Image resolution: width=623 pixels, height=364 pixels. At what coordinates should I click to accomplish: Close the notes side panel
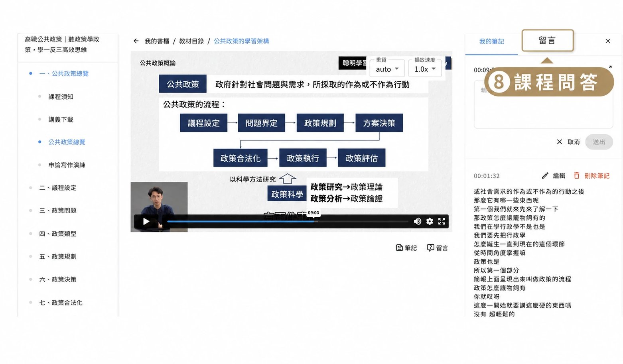(608, 41)
